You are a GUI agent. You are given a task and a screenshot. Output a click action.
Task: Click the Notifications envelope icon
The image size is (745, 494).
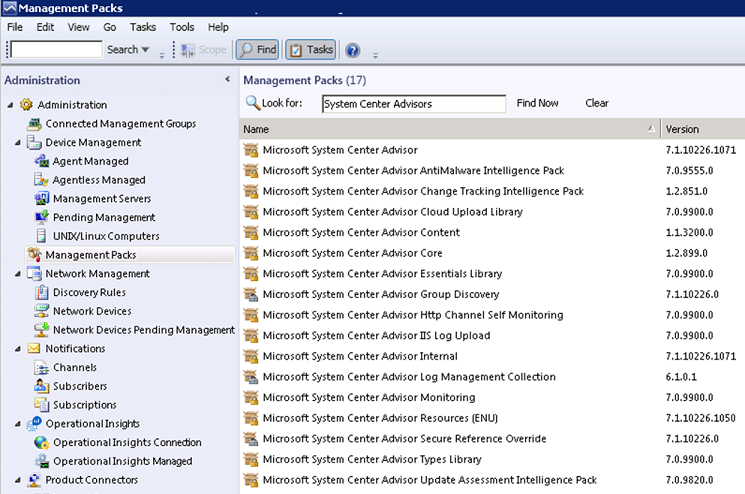pyautogui.click(x=34, y=348)
